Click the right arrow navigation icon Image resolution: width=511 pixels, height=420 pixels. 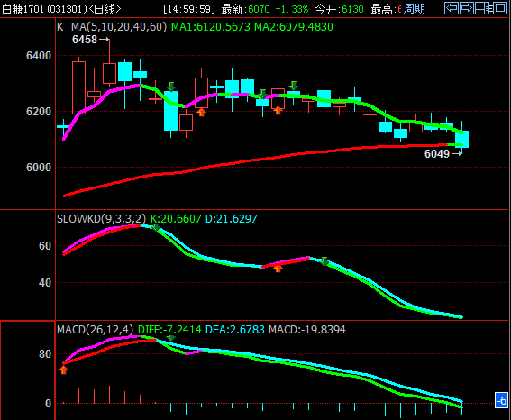(x=467, y=8)
